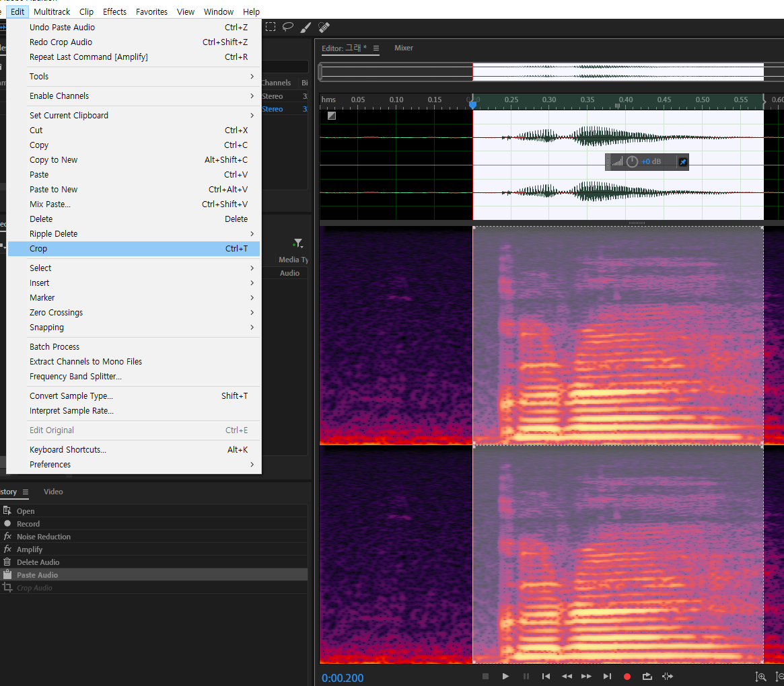The image size is (784, 686).
Task: Expand the Marker submenu
Action: pyautogui.click(x=134, y=298)
